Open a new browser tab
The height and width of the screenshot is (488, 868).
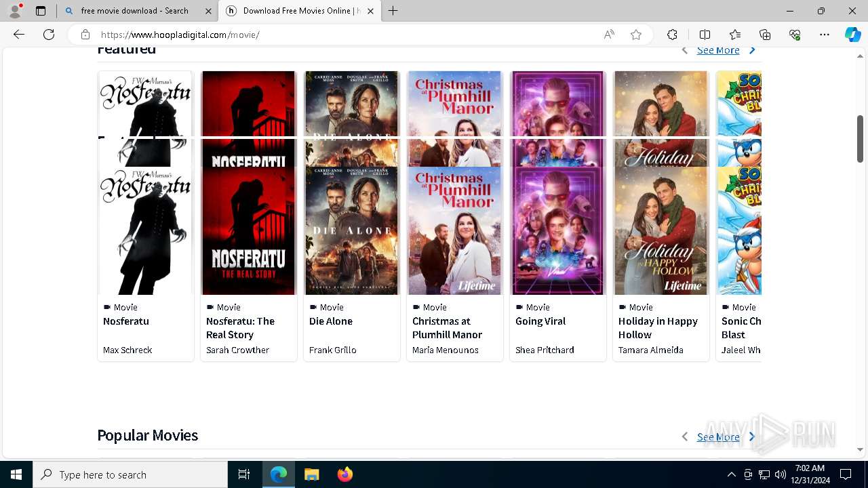[x=393, y=11]
